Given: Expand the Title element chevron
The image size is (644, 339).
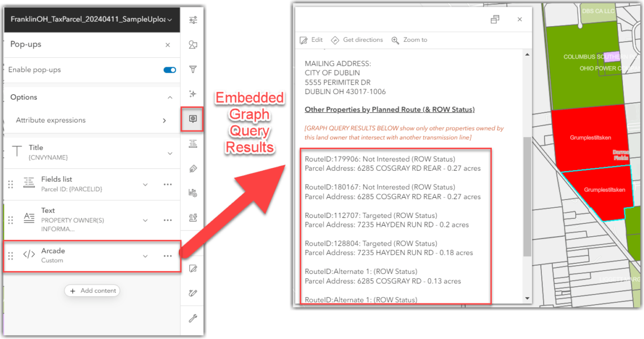Looking at the screenshot, I should [x=170, y=153].
